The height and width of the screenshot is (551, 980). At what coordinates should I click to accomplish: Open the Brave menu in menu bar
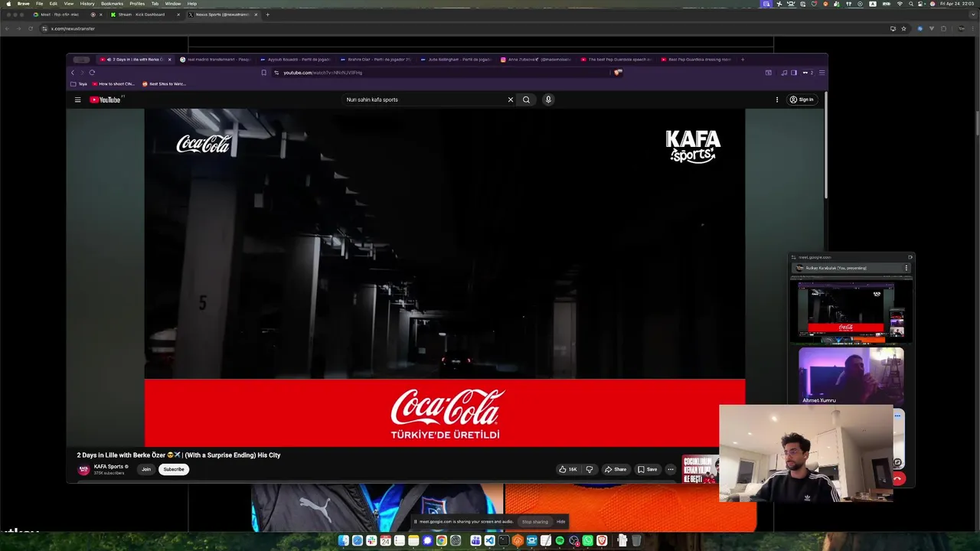click(x=23, y=3)
